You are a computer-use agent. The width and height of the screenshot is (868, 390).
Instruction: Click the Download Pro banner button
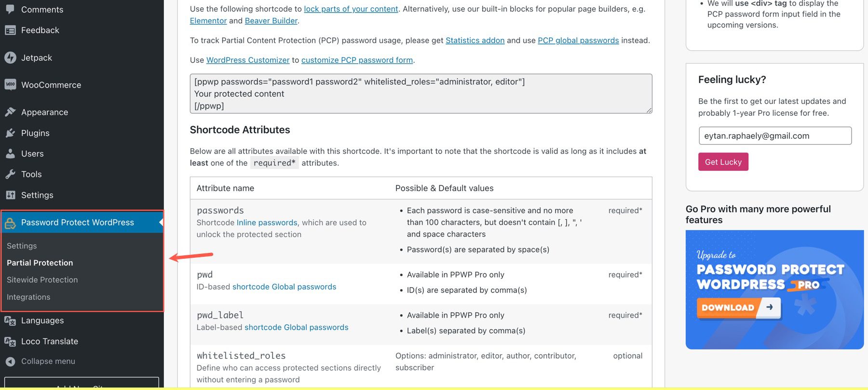pyautogui.click(x=738, y=308)
